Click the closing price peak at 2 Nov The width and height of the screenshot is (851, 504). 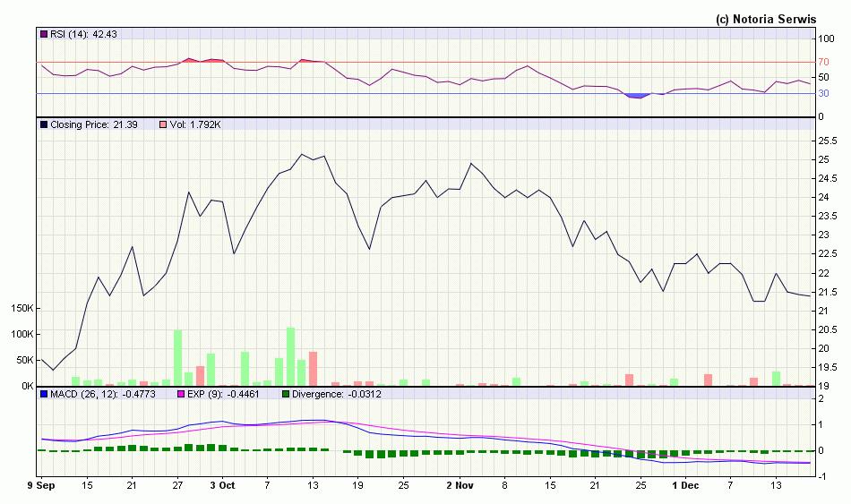click(x=471, y=163)
